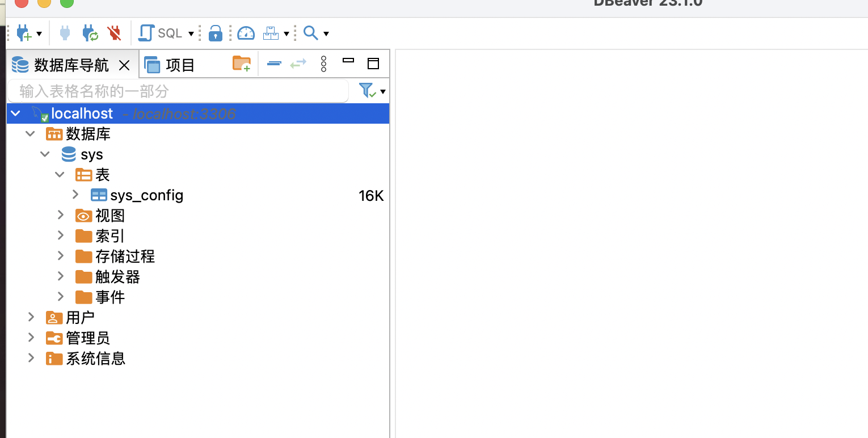Select the 系统信息 node
This screenshot has width=868, height=438.
(x=95, y=359)
